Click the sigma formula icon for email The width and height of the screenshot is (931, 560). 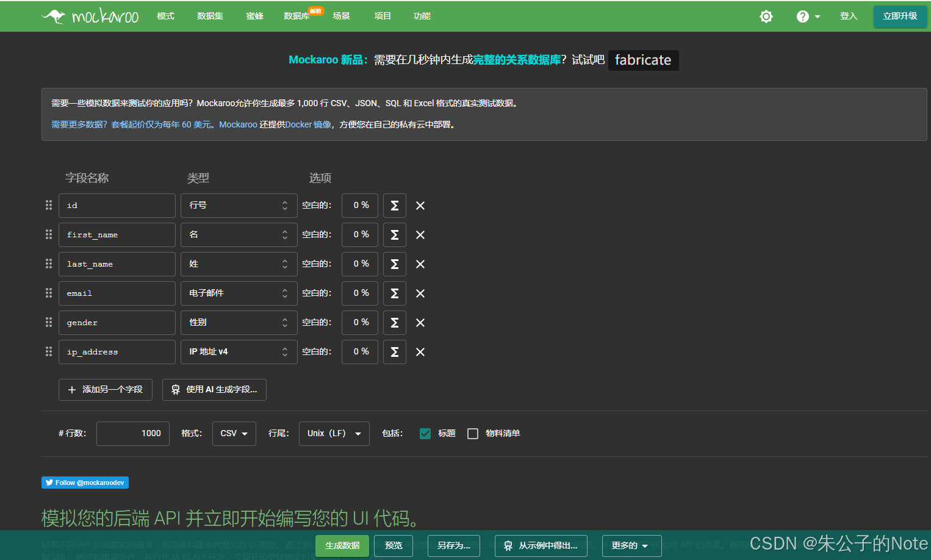pos(395,293)
